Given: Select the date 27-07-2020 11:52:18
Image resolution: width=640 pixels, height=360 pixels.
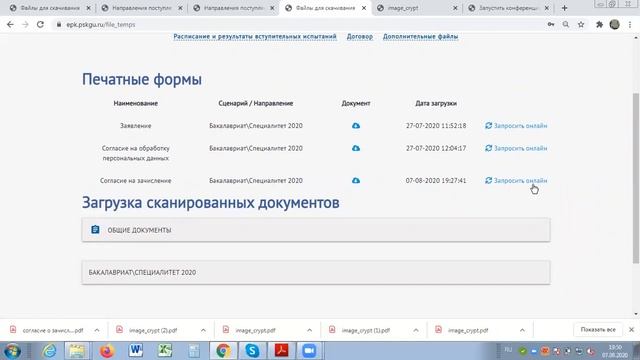Looking at the screenshot, I should pyautogui.click(x=436, y=126).
